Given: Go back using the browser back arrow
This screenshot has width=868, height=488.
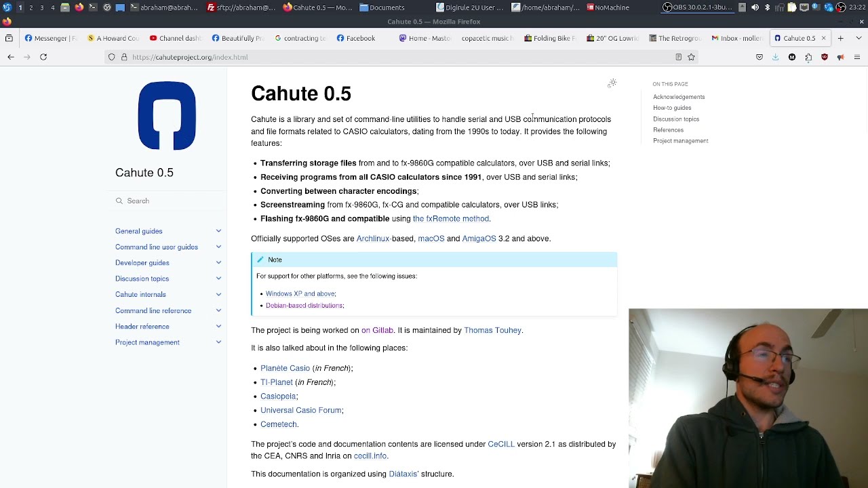Looking at the screenshot, I should (x=11, y=57).
